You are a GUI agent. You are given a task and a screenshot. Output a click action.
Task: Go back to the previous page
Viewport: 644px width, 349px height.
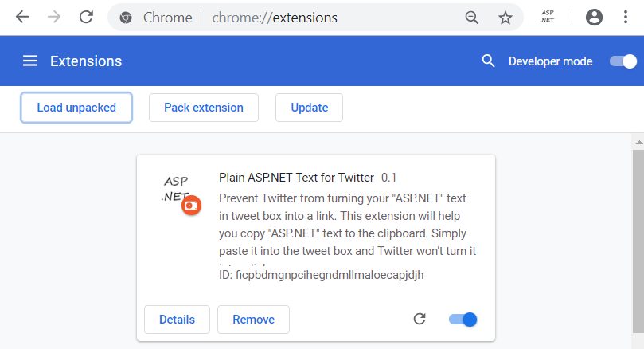coord(22,18)
